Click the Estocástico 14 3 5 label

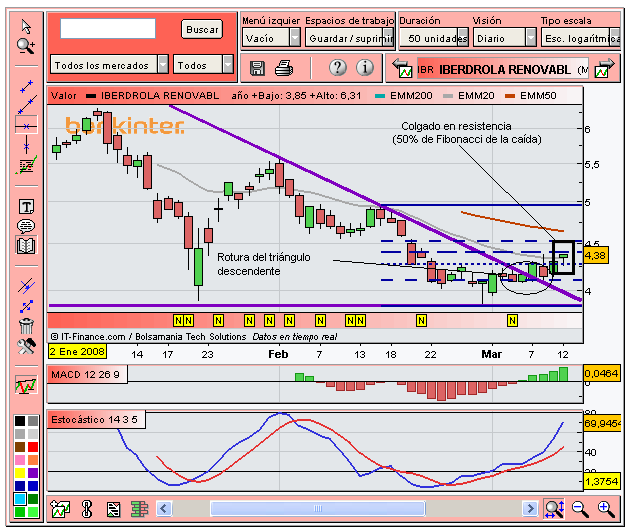point(94,420)
